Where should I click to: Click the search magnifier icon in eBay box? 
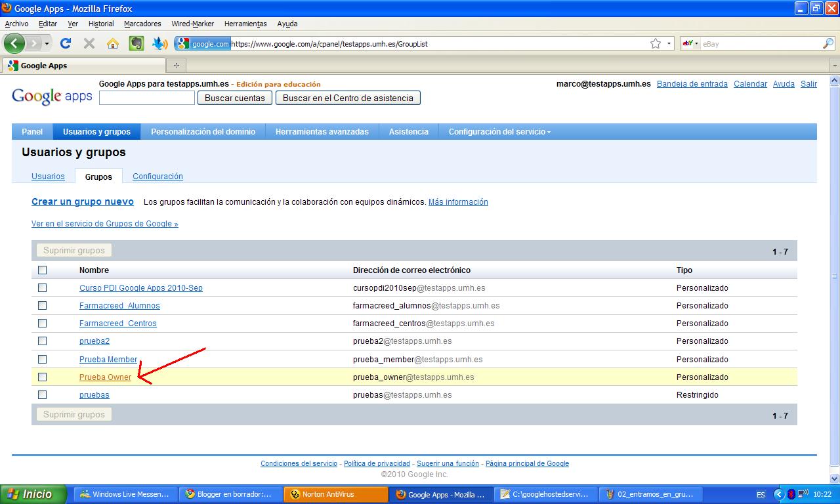[828, 44]
